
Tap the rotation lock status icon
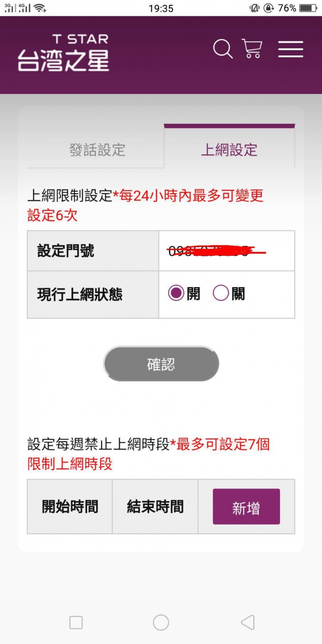[269, 8]
